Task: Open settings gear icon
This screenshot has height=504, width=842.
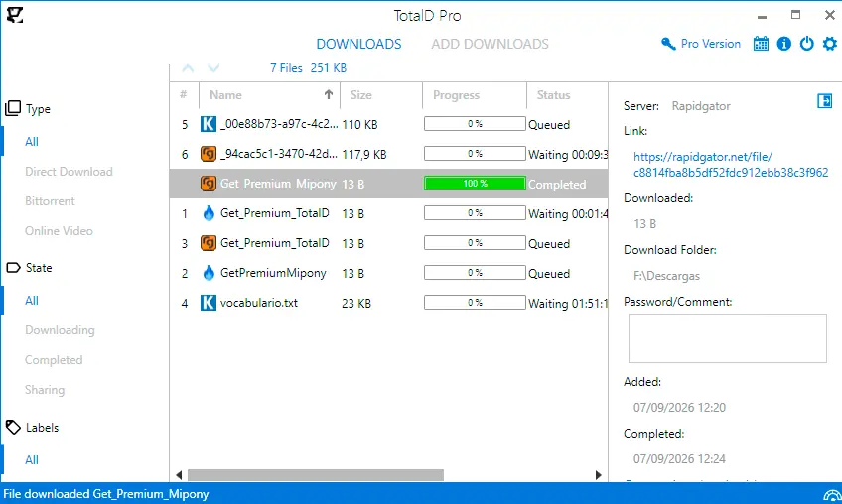Action: tap(830, 44)
